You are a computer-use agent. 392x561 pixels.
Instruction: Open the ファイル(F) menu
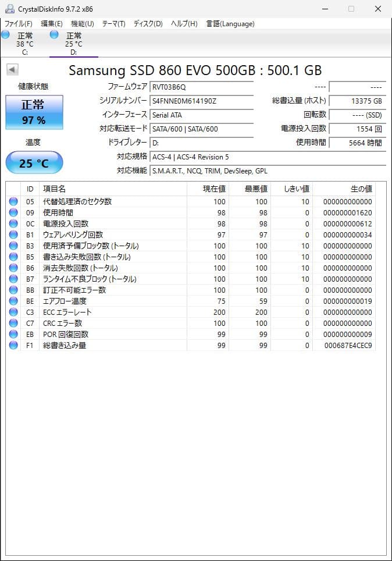[18, 24]
